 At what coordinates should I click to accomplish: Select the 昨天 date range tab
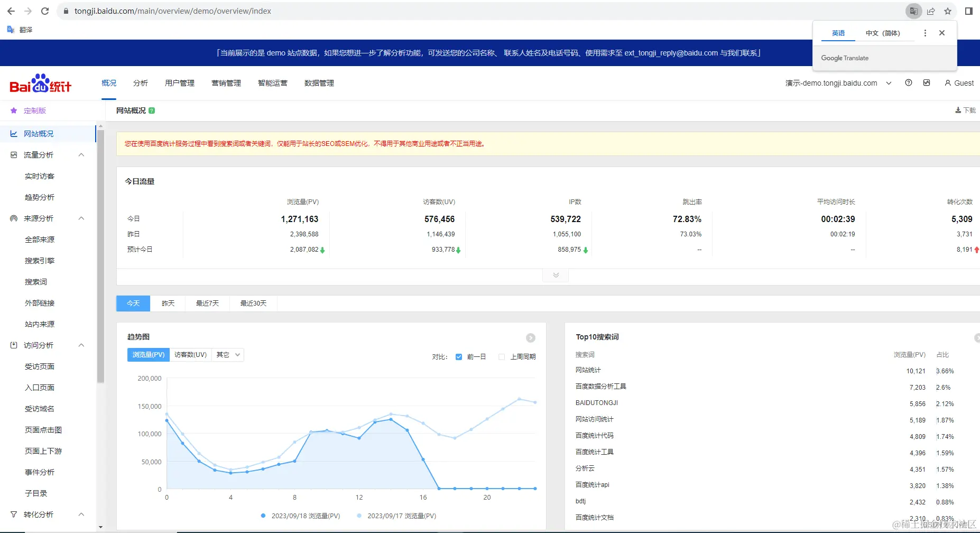pos(168,303)
